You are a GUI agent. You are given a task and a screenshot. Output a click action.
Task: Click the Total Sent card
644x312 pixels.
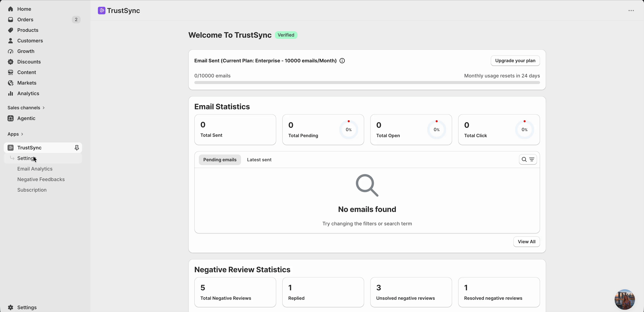tap(235, 130)
